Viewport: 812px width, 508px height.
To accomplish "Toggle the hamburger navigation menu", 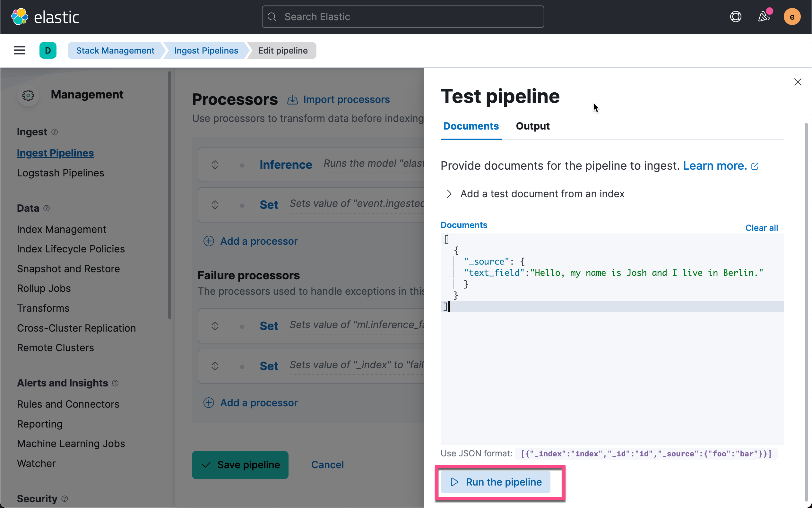I will tap(20, 50).
